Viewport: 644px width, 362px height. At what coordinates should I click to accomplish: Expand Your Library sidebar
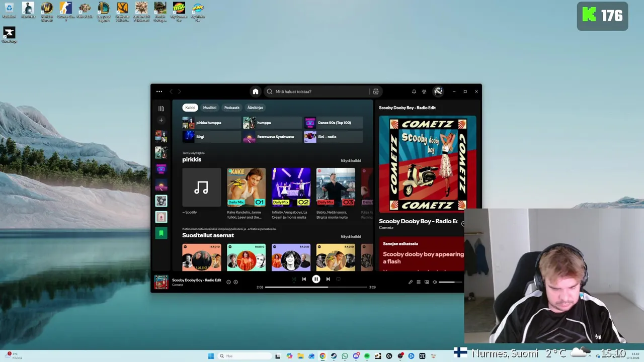point(161,109)
